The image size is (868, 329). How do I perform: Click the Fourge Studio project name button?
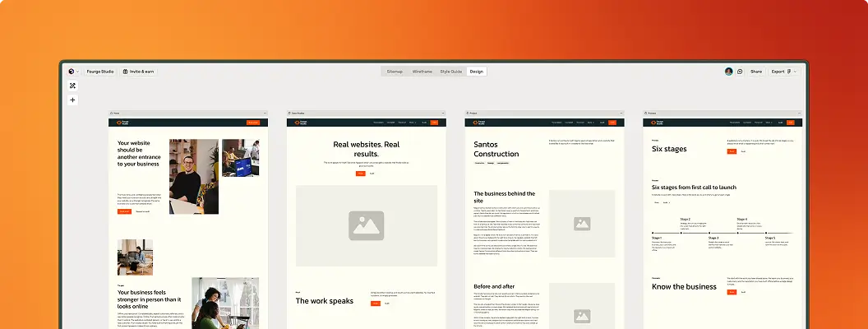point(100,72)
